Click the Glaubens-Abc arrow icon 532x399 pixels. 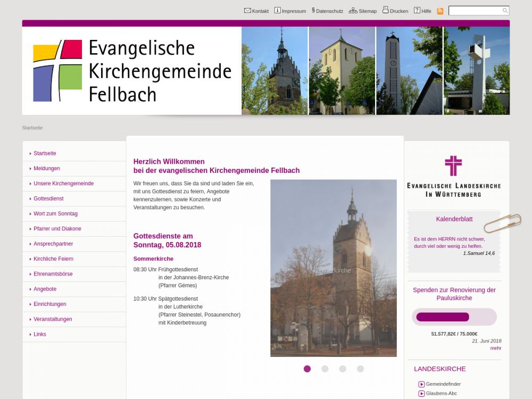coord(421,394)
